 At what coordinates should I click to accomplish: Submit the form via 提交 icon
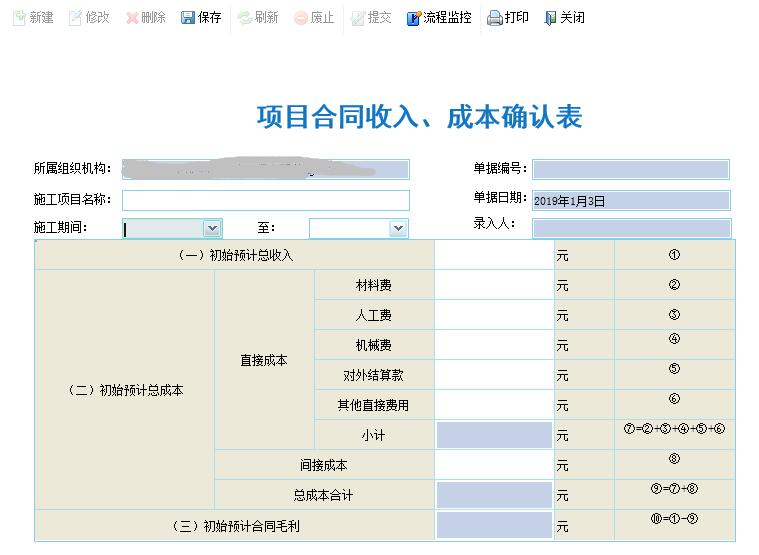(358, 18)
